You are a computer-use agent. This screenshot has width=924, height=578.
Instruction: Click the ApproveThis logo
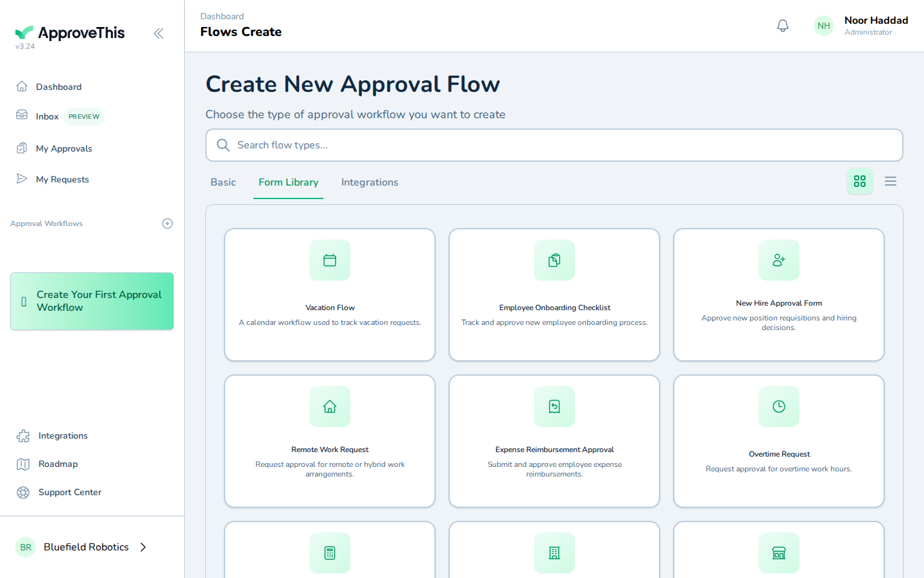pos(70,33)
